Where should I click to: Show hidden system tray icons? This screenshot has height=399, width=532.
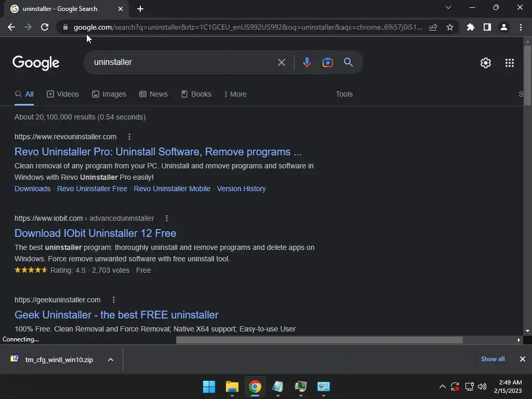point(443,387)
